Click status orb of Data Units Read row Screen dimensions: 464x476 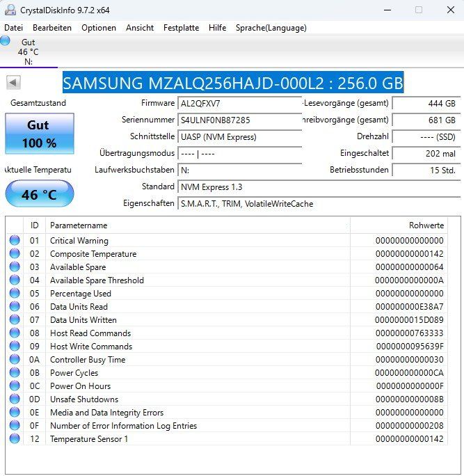[x=15, y=306]
